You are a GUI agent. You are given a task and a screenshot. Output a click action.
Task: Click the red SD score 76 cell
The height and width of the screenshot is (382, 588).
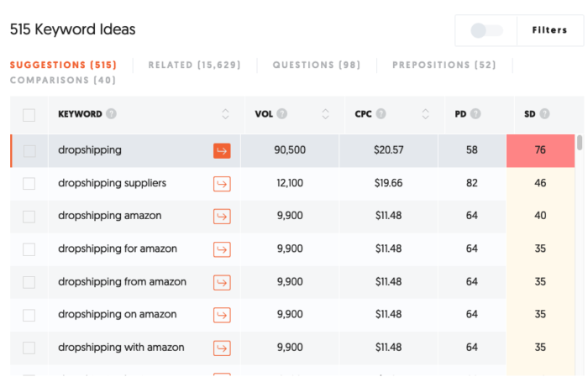click(540, 150)
